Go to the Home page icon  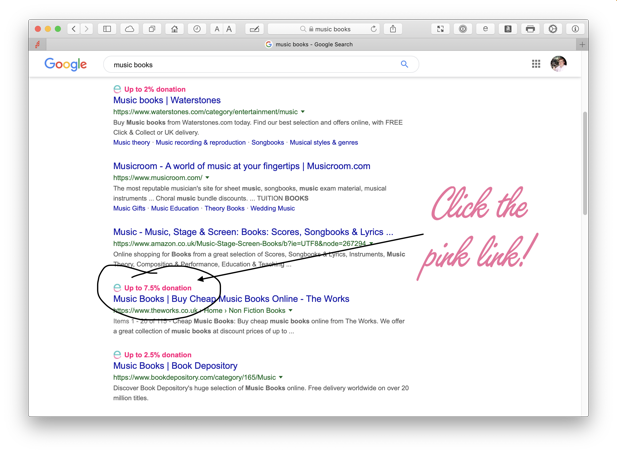pos(174,29)
